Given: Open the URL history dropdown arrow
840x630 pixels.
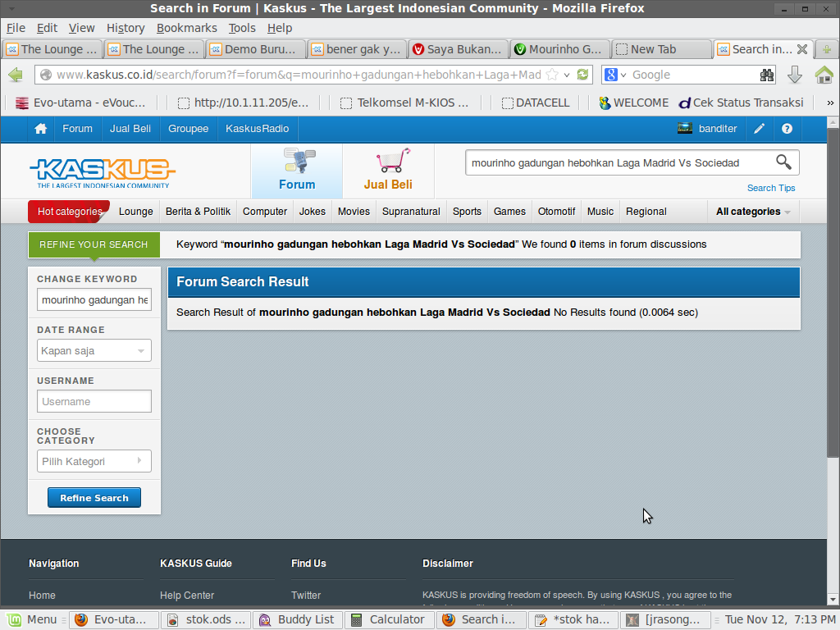Looking at the screenshot, I should tap(567, 75).
